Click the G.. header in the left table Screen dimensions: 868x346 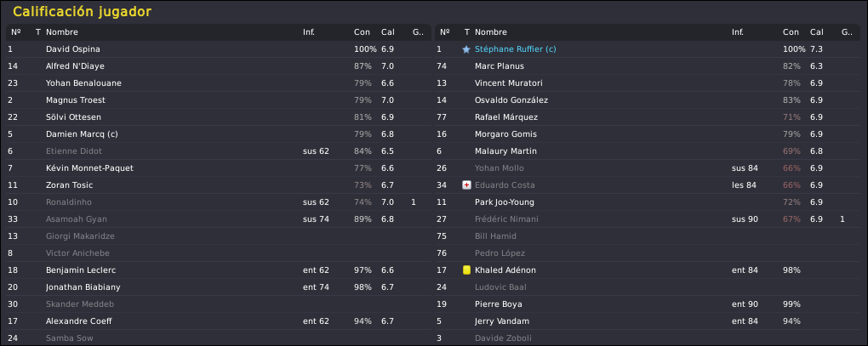tap(418, 32)
